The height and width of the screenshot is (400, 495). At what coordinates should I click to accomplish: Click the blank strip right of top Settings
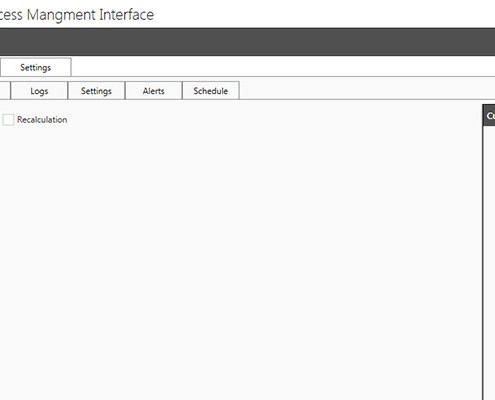click(x=283, y=67)
